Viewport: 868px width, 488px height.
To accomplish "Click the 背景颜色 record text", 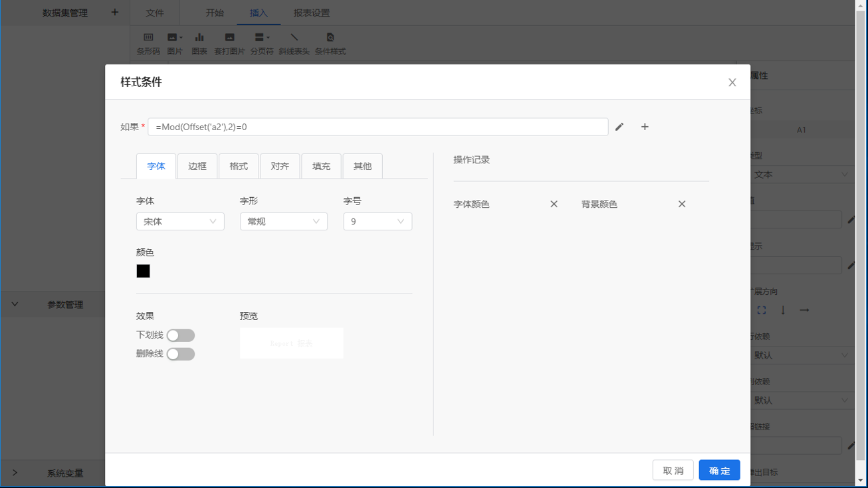I will 599,204.
